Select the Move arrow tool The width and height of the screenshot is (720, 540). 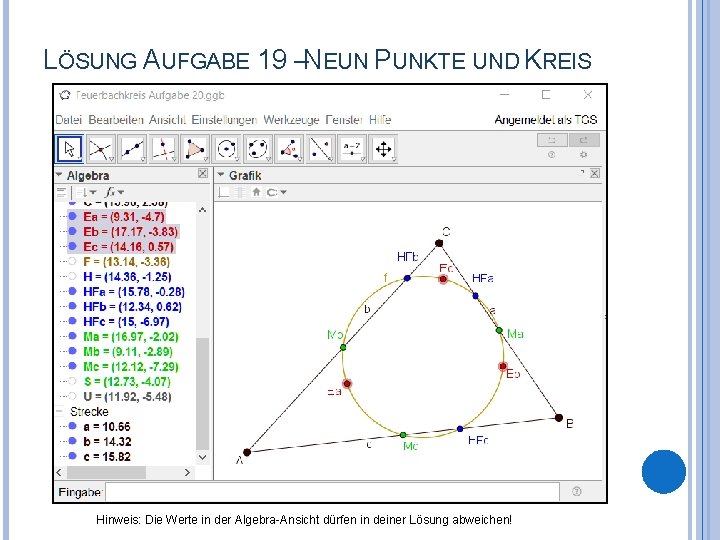click(x=69, y=149)
